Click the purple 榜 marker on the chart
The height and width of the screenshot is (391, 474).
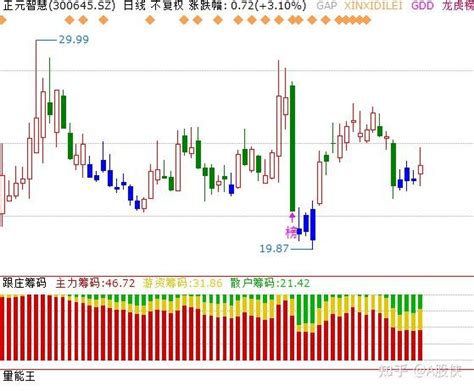point(291,232)
